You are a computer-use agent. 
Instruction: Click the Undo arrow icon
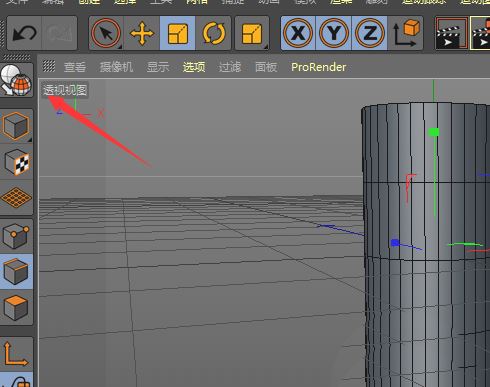click(24, 33)
